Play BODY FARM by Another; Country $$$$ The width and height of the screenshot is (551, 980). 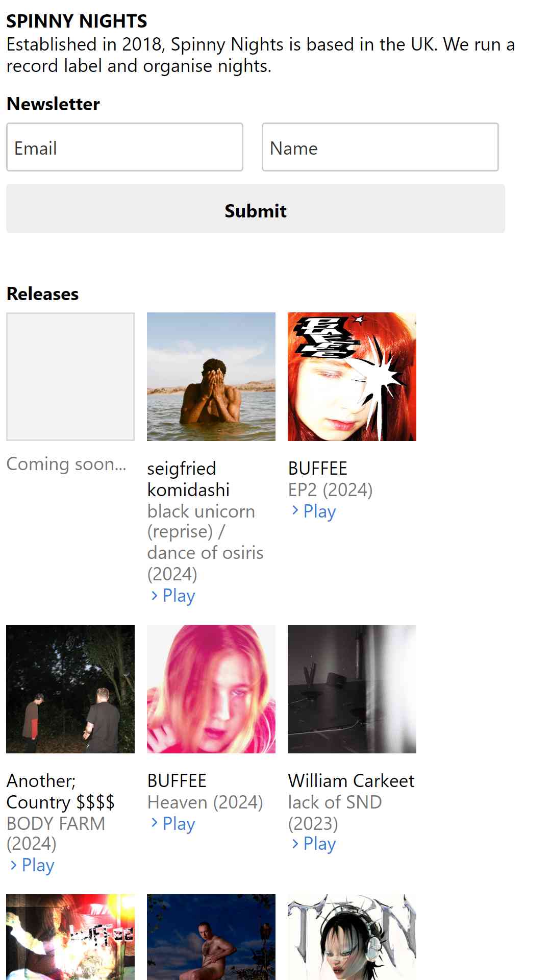(32, 865)
